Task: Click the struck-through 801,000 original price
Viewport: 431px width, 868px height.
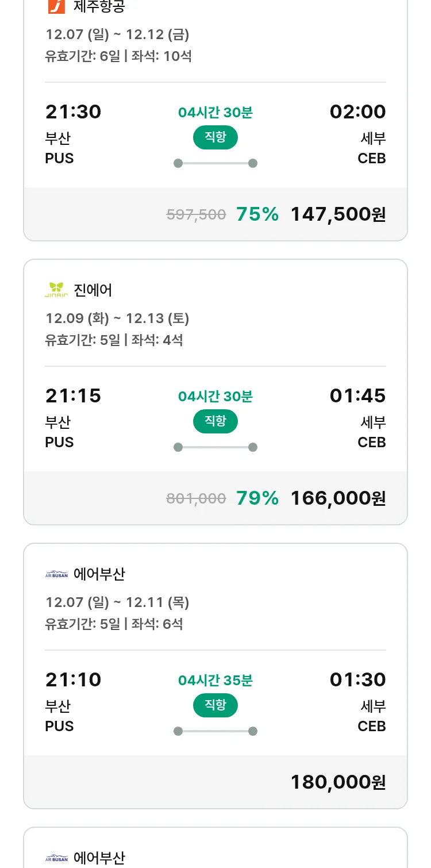Action: 196,499
